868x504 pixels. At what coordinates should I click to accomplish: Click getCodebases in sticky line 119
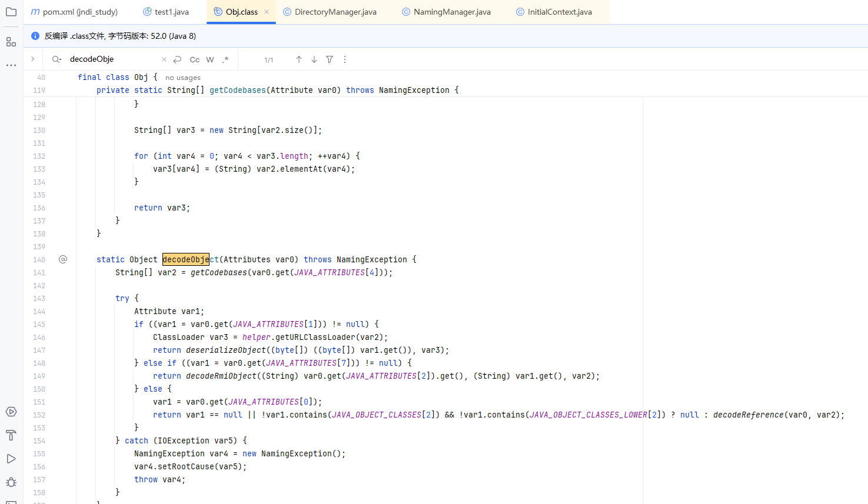pyautogui.click(x=238, y=90)
